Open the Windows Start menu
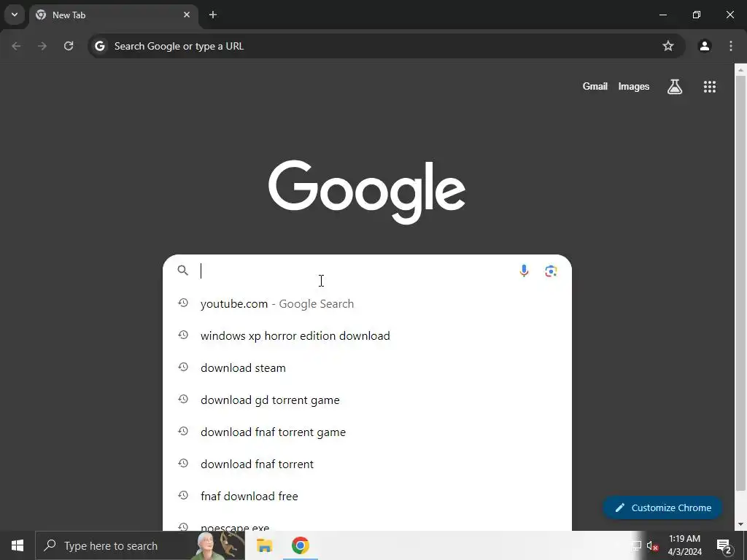The image size is (747, 560). coord(18,545)
